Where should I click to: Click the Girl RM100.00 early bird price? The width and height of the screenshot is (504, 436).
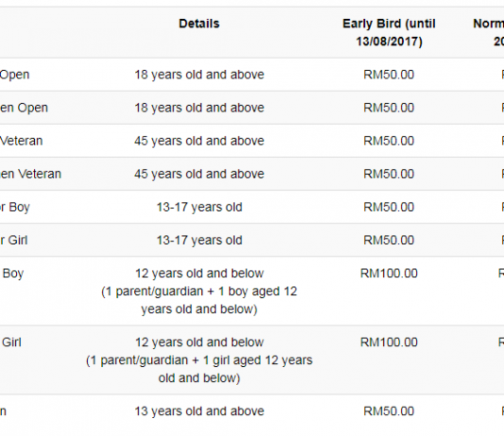click(389, 343)
